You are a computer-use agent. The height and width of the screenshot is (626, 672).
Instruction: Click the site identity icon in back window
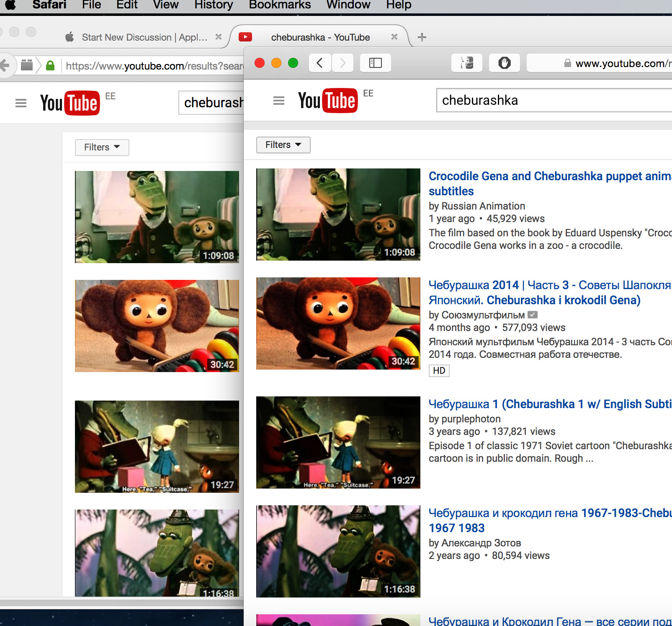tap(27, 65)
